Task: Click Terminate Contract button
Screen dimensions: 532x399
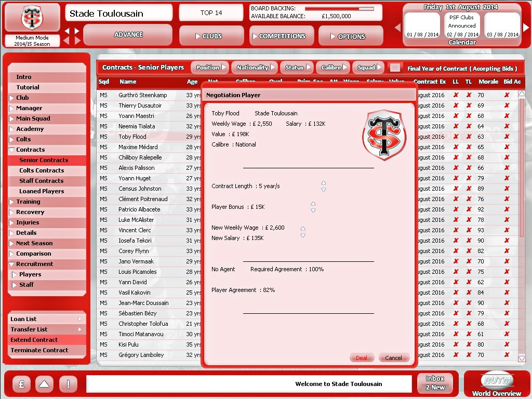Action: (x=47, y=350)
